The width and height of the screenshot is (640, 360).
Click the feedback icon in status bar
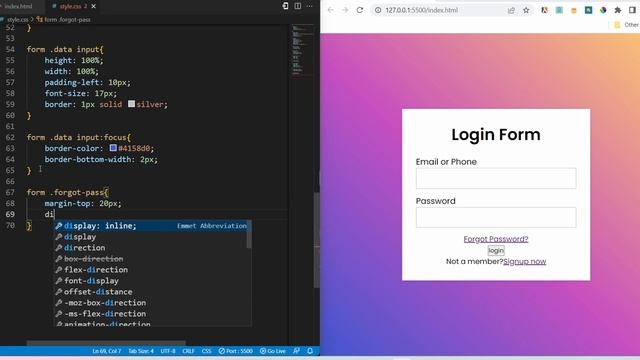[x=296, y=351]
